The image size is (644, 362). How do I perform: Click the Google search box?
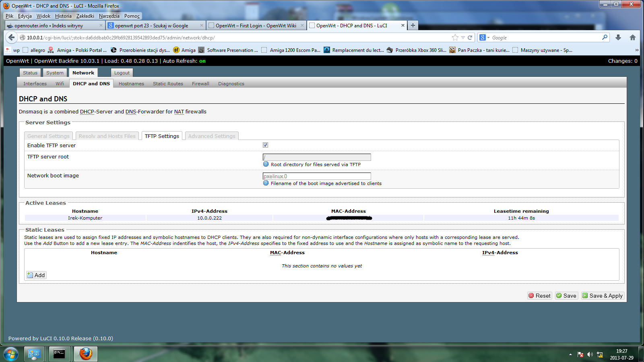pyautogui.click(x=545, y=37)
